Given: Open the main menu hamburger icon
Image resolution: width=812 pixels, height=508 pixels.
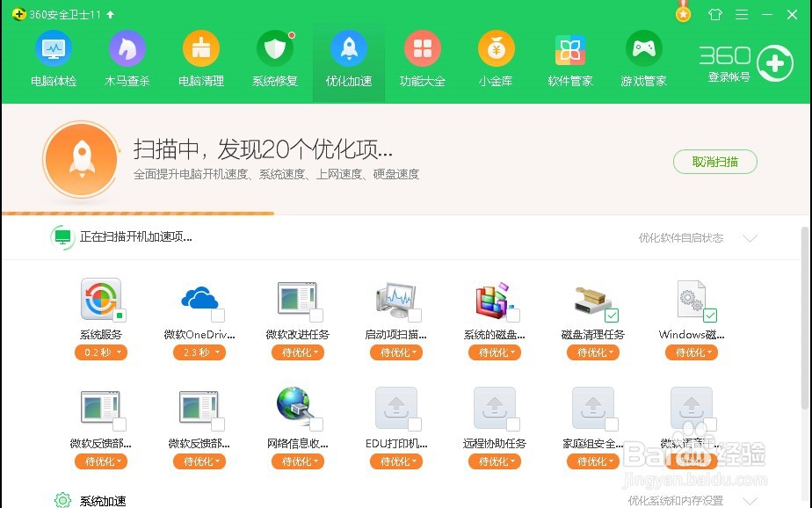Looking at the screenshot, I should coord(742,14).
